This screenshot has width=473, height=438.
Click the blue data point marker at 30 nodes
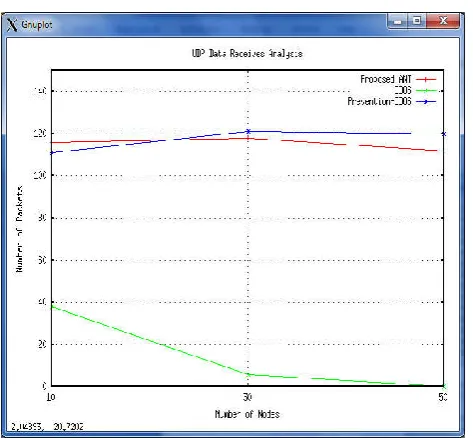pos(248,131)
